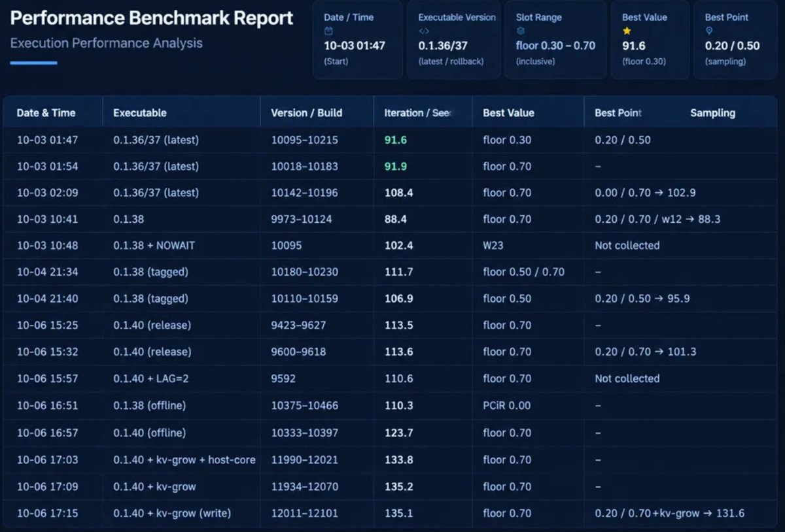785x532 pixels.
Task: Click the 0.1.40 (offline) executable cell
Action: pos(150,433)
